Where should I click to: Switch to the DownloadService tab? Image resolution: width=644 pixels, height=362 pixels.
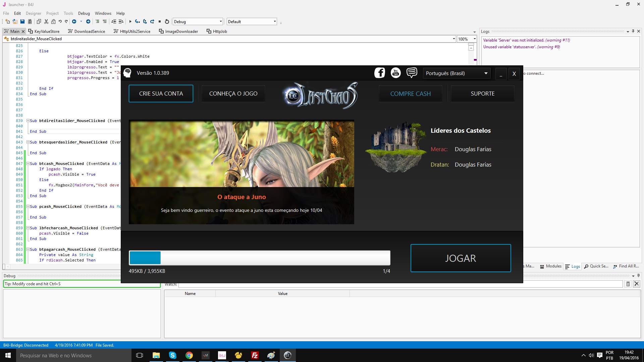point(87,31)
